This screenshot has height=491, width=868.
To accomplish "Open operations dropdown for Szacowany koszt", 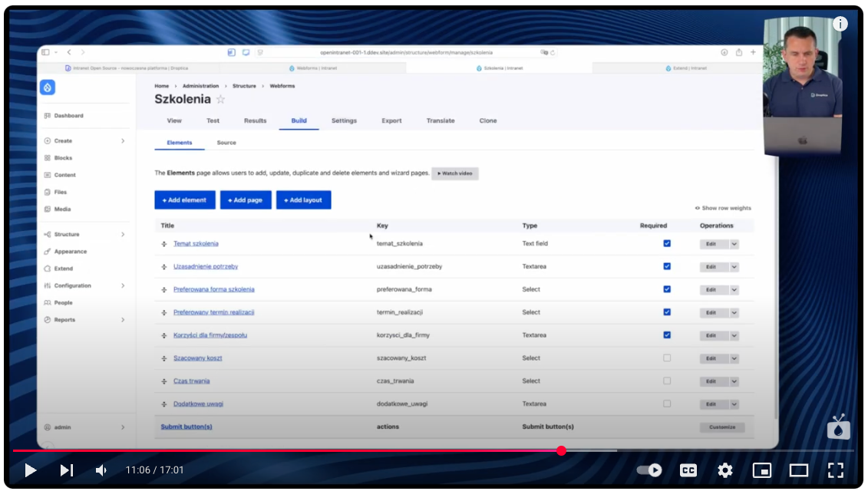I will (x=734, y=359).
